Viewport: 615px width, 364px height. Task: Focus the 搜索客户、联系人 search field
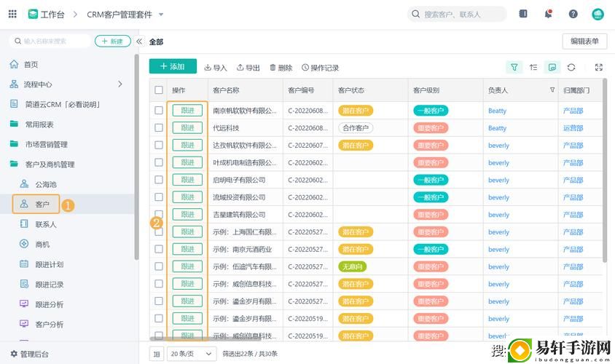(x=457, y=15)
